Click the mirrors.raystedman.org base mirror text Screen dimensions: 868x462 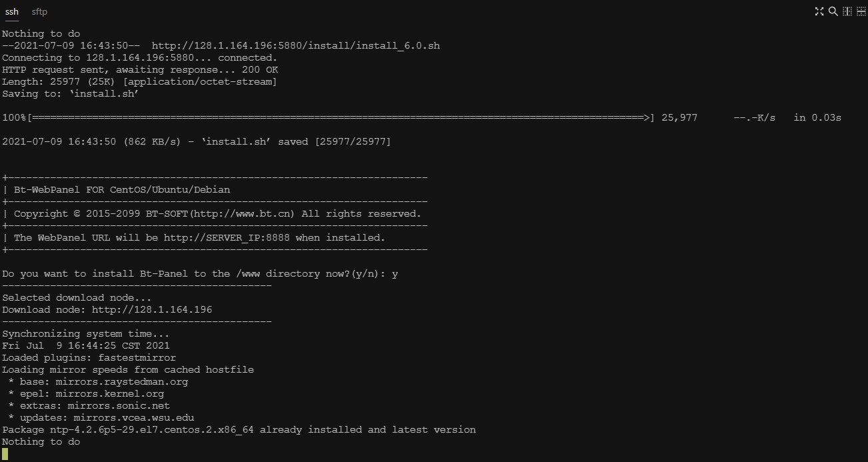pos(122,382)
